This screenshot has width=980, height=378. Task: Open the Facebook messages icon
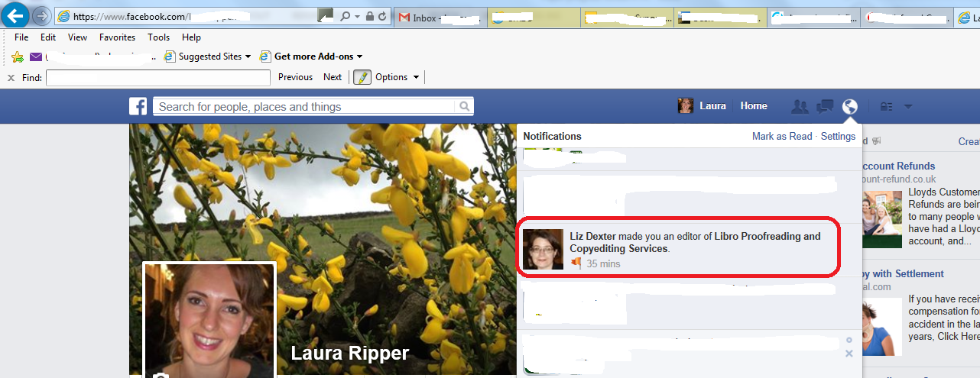[x=825, y=107]
